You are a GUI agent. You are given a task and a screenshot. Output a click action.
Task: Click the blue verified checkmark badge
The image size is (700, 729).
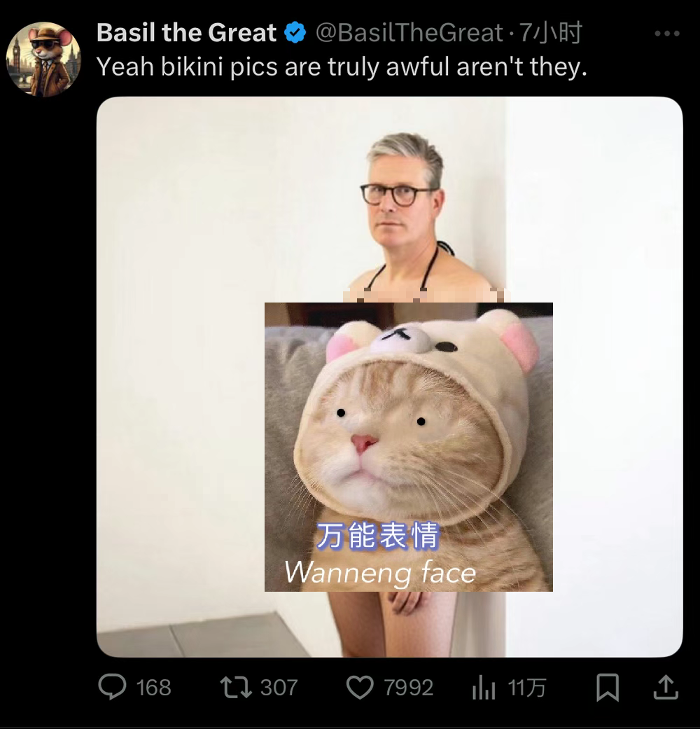[x=295, y=33]
